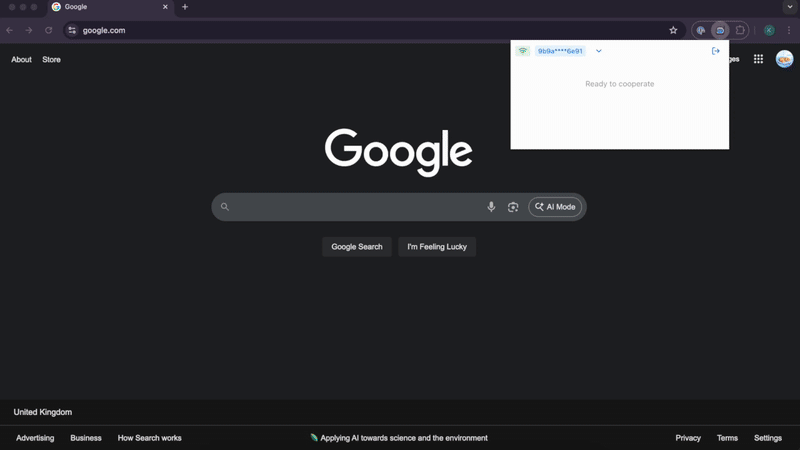Click the active extension icon in toolbar

pyautogui.click(x=720, y=30)
